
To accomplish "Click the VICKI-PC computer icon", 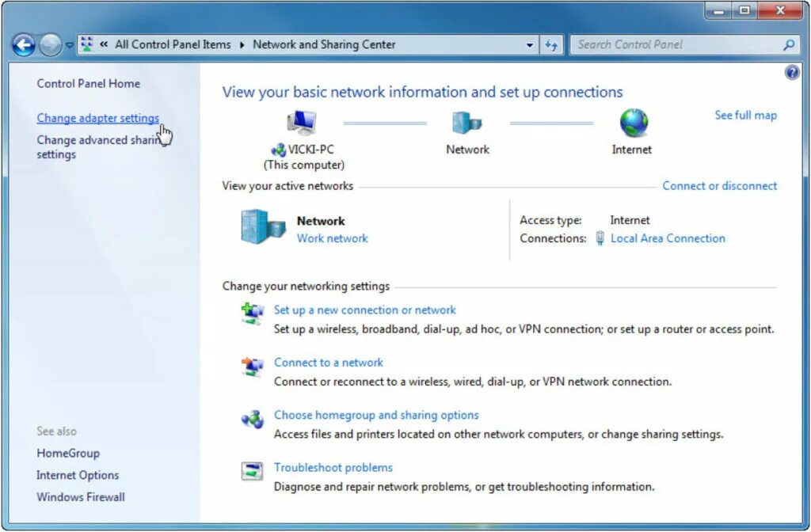I will [302, 123].
